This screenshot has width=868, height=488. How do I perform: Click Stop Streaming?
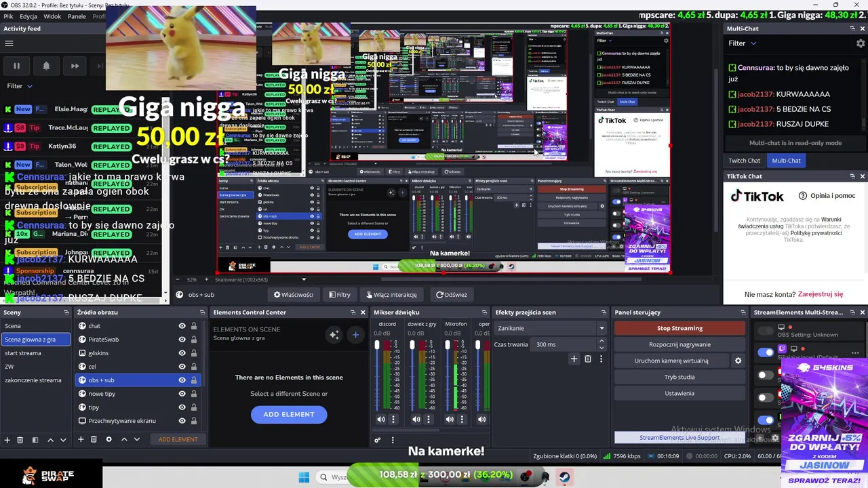tap(679, 328)
